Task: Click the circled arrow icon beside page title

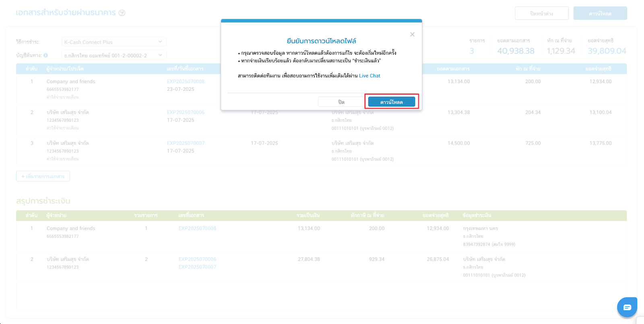Action: (x=122, y=13)
